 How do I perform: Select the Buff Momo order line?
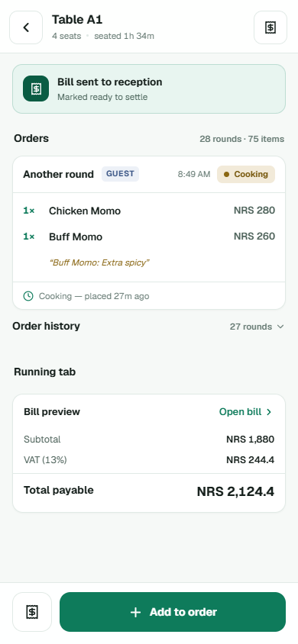coord(149,237)
